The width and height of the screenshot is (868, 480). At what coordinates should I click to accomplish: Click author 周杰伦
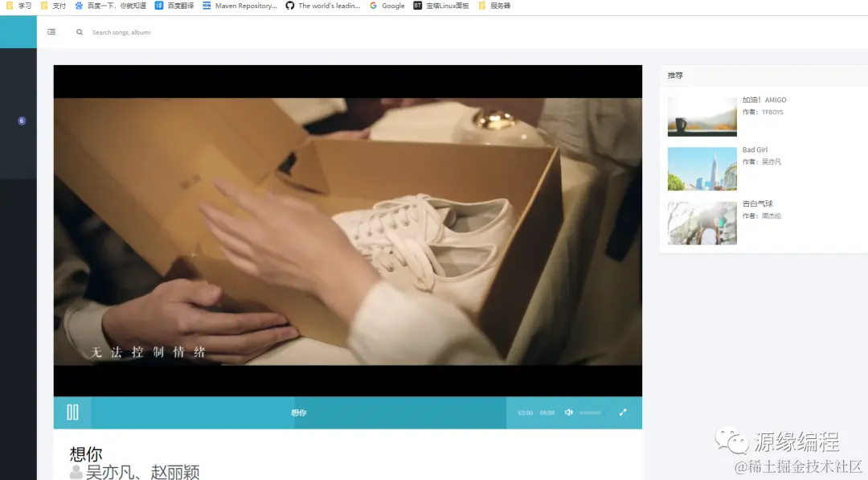[x=771, y=216]
